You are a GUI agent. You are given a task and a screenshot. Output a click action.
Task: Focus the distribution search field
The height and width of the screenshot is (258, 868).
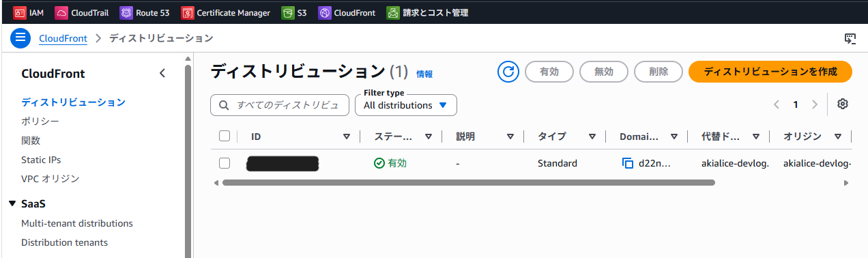pos(280,105)
